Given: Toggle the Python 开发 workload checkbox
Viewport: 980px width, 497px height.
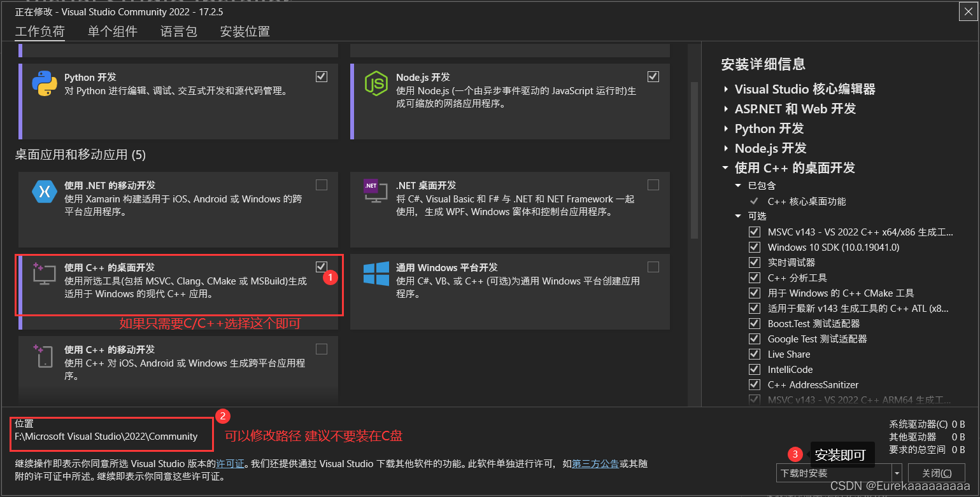Looking at the screenshot, I should [x=322, y=76].
